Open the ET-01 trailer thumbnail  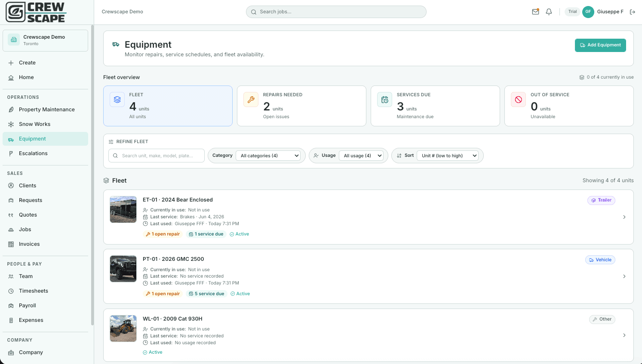tap(123, 210)
